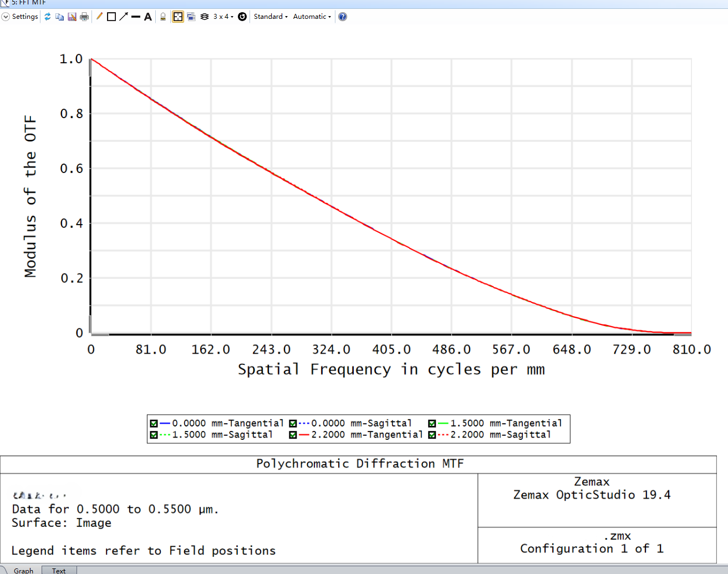Select the line annotation tool
Viewport: 728px width, 574px height.
click(x=98, y=17)
